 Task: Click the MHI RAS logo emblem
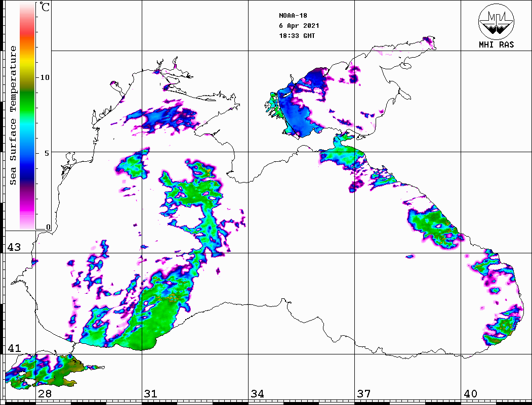pyautogui.click(x=497, y=21)
